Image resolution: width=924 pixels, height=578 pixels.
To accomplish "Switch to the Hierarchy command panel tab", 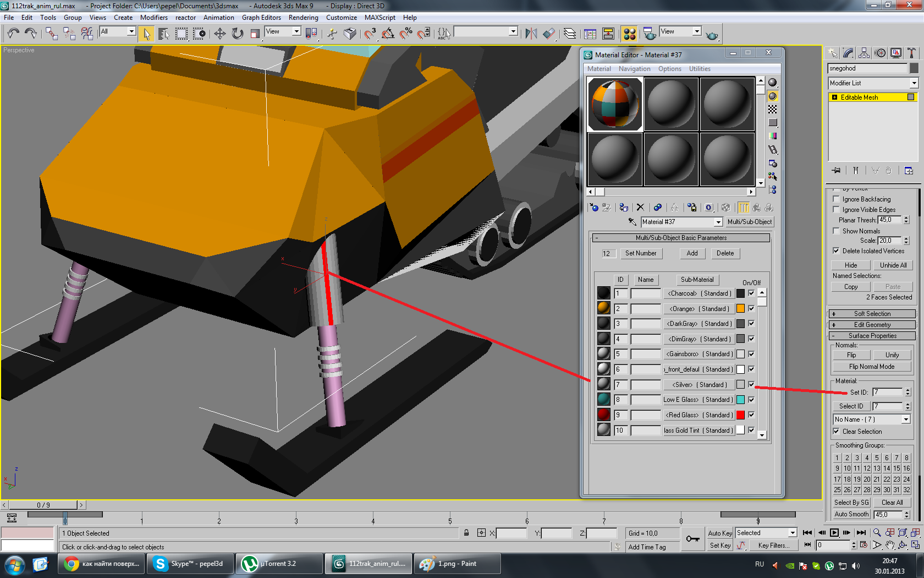I will click(864, 53).
